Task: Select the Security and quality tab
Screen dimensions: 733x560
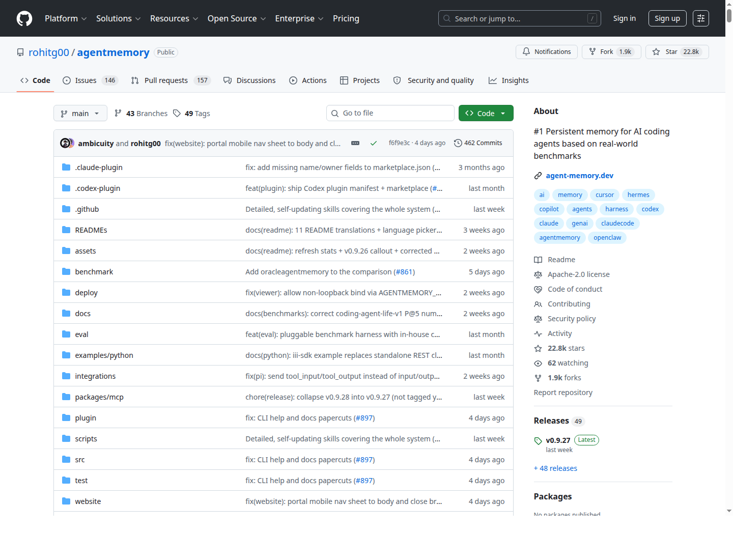Action: pyautogui.click(x=434, y=80)
